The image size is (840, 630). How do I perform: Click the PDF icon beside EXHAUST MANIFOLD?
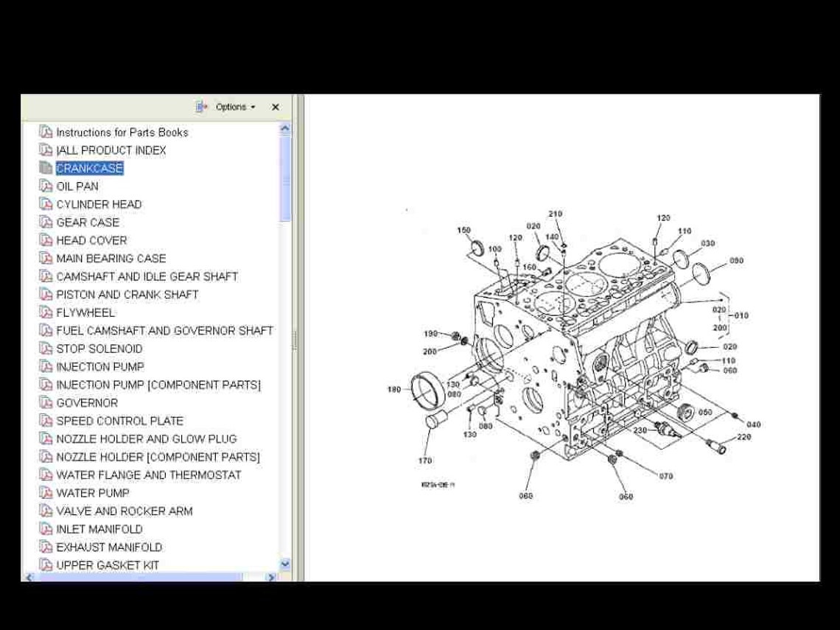[x=46, y=547]
